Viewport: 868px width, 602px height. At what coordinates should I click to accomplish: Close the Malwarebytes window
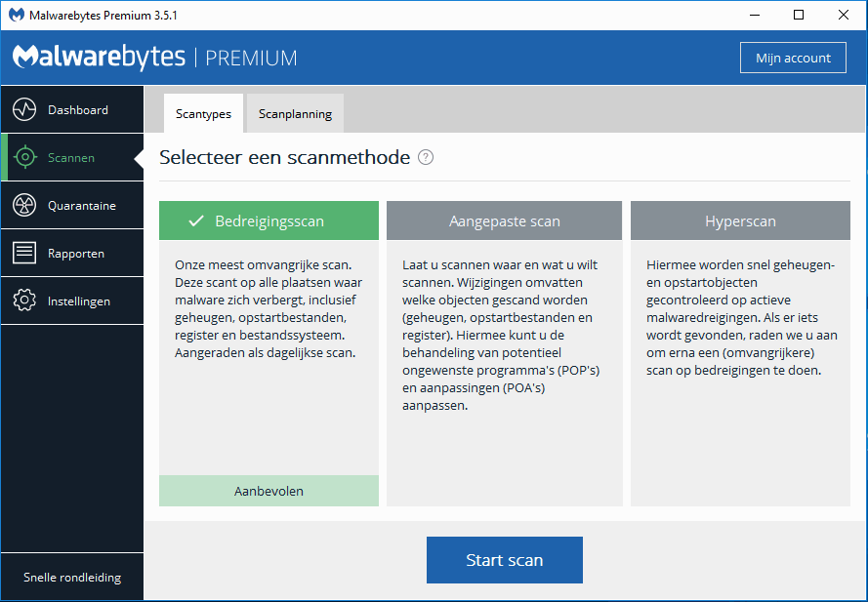pos(843,15)
